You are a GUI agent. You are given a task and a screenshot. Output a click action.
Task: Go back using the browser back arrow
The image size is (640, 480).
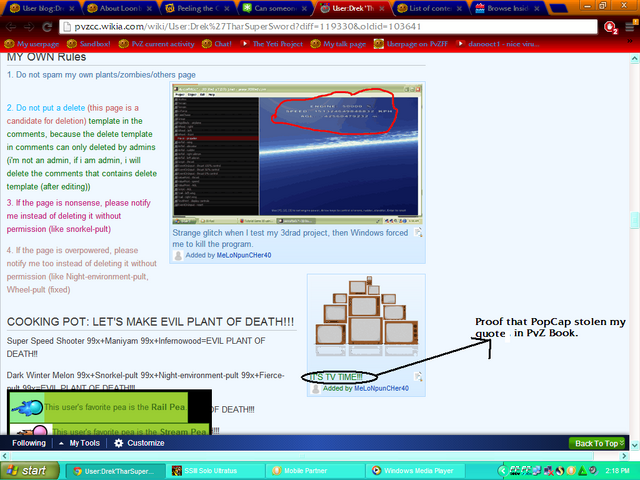pyautogui.click(x=11, y=27)
